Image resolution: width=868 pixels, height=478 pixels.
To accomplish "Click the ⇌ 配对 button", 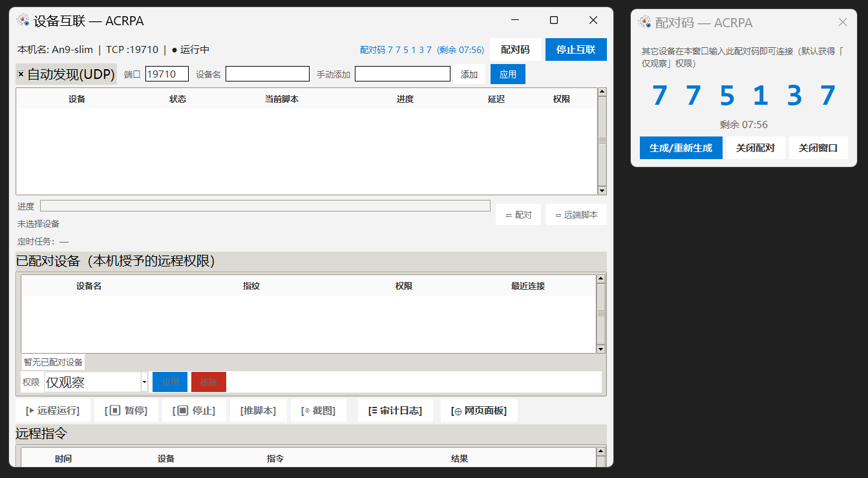I will pyautogui.click(x=518, y=215).
